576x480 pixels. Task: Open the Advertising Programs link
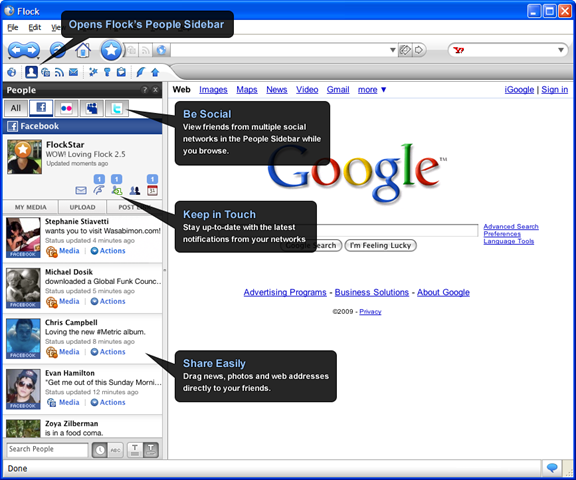pyautogui.click(x=285, y=292)
